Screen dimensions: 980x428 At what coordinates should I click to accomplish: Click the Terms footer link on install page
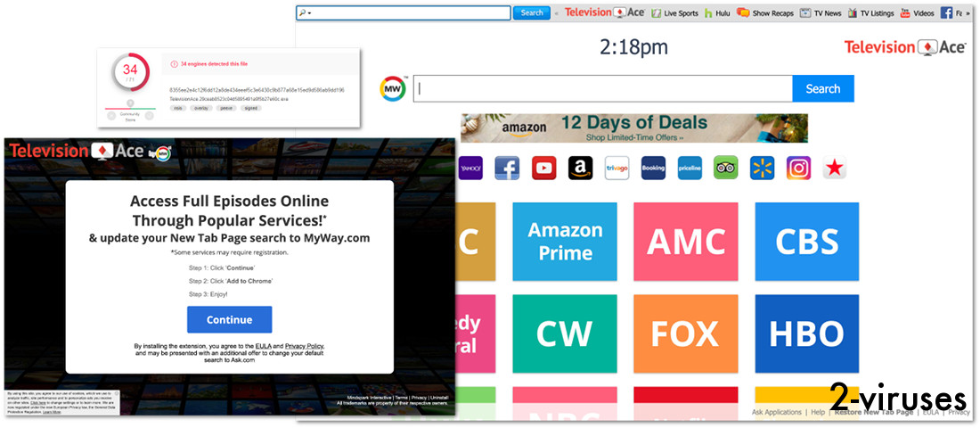(x=401, y=398)
